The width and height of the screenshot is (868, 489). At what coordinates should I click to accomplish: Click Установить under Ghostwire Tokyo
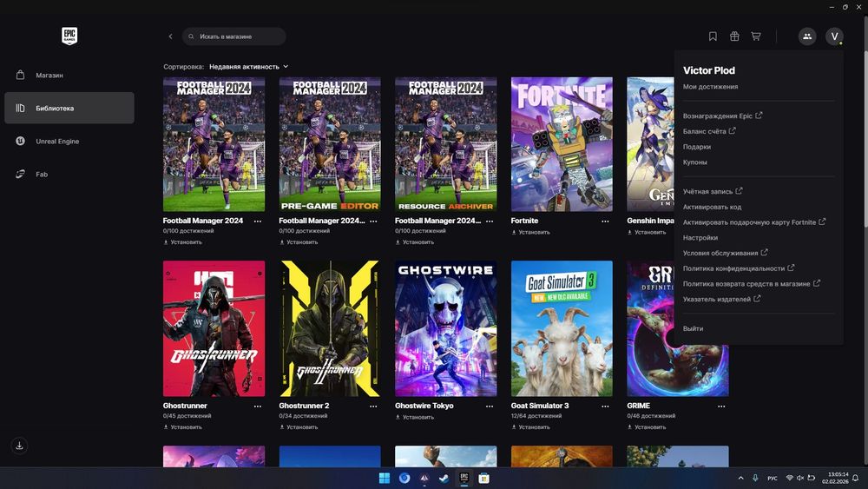(415, 417)
